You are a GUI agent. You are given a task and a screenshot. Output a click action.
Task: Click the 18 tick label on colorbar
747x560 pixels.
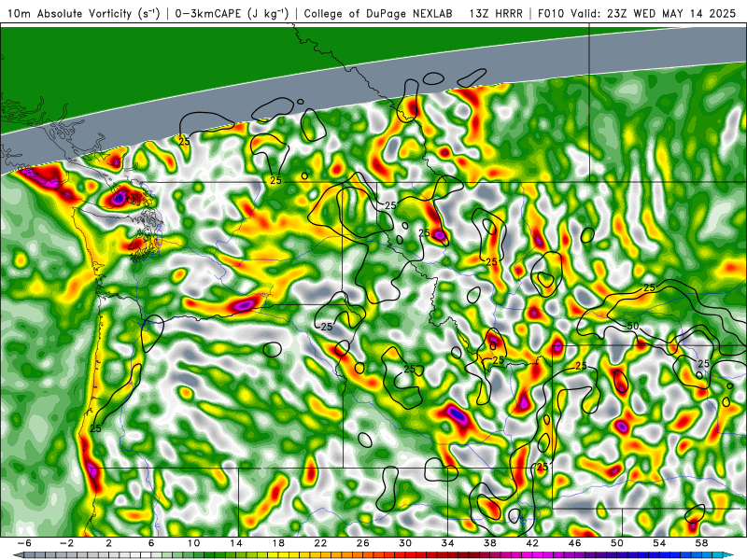278,543
